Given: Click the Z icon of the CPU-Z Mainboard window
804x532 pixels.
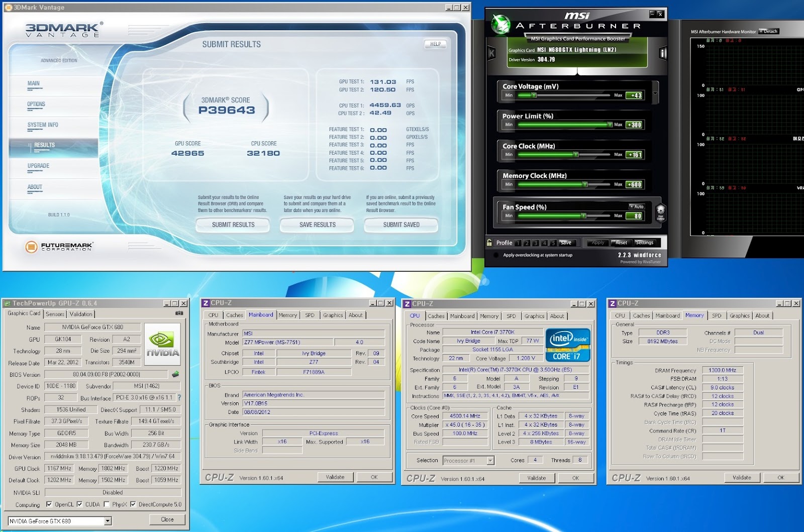Looking at the screenshot, I should pyautogui.click(x=206, y=303).
